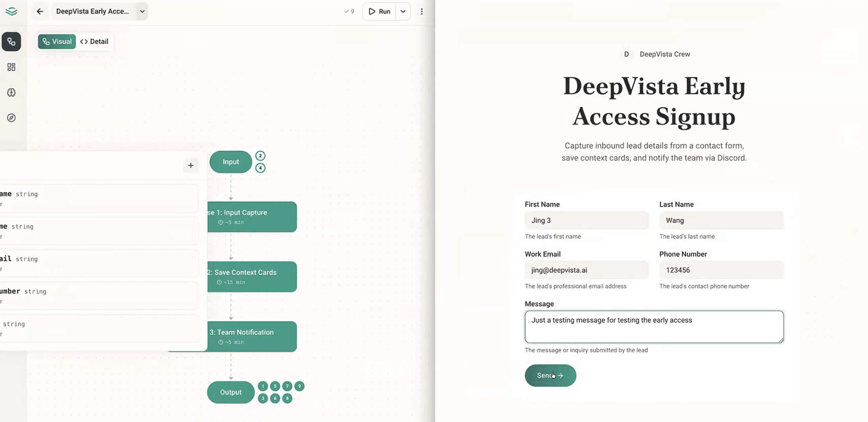
Task: Click badge 7 beside the Output node
Action: point(287,386)
